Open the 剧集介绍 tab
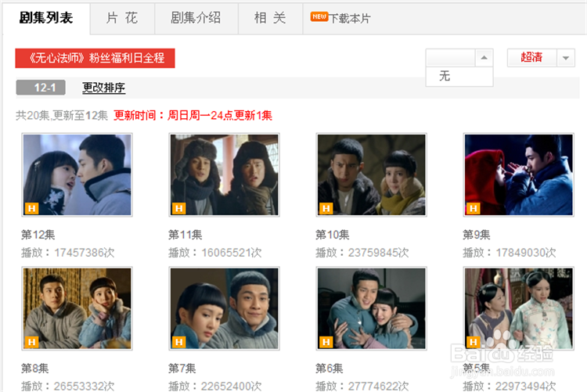Screen dimensions: 587x392 pos(196,18)
